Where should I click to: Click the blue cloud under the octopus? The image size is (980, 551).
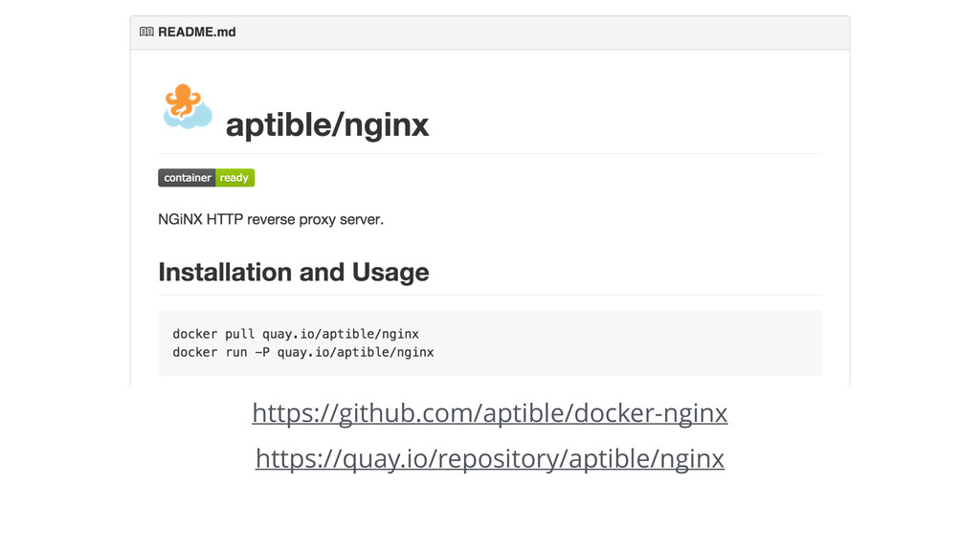(x=189, y=115)
